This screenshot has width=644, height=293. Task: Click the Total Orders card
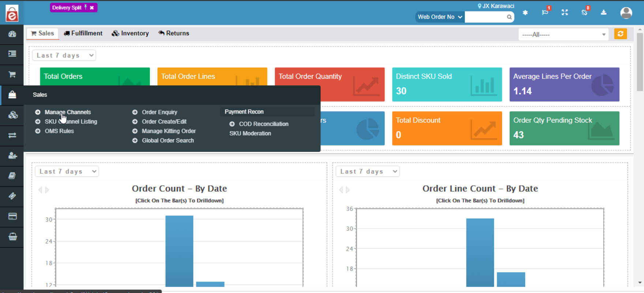pos(95,77)
